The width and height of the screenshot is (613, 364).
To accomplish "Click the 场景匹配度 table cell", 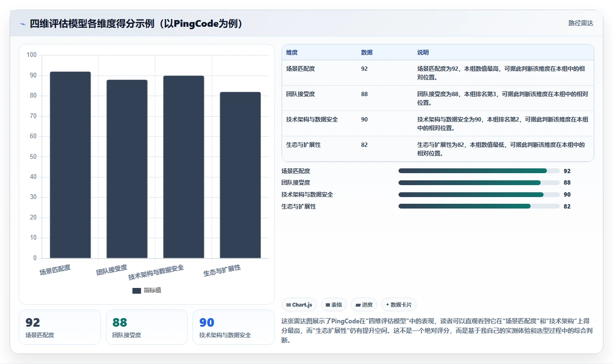I will [x=300, y=69].
